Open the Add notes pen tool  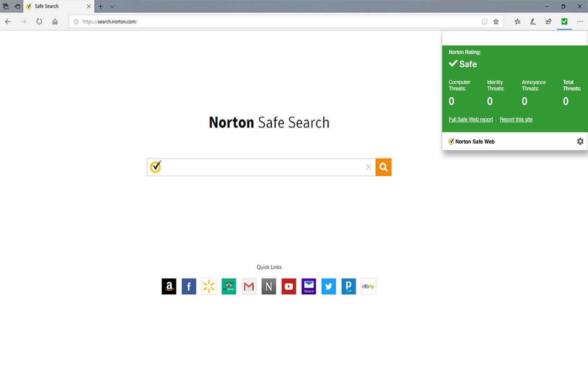point(533,22)
